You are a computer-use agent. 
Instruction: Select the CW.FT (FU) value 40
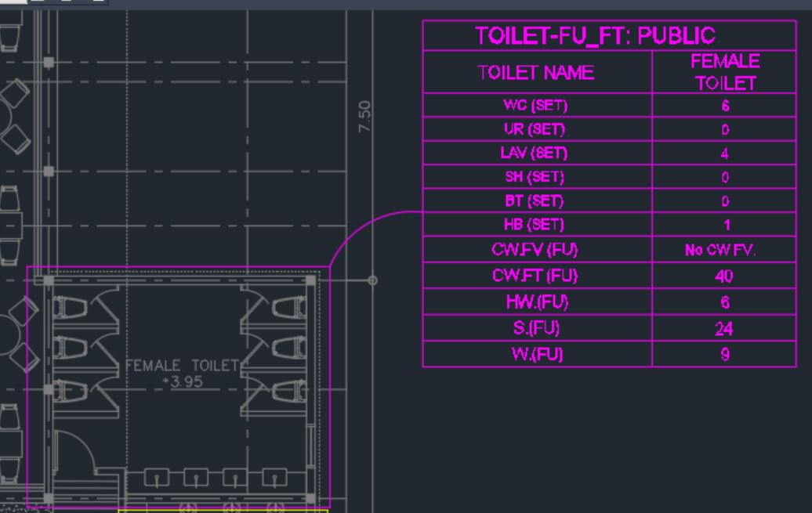(725, 276)
